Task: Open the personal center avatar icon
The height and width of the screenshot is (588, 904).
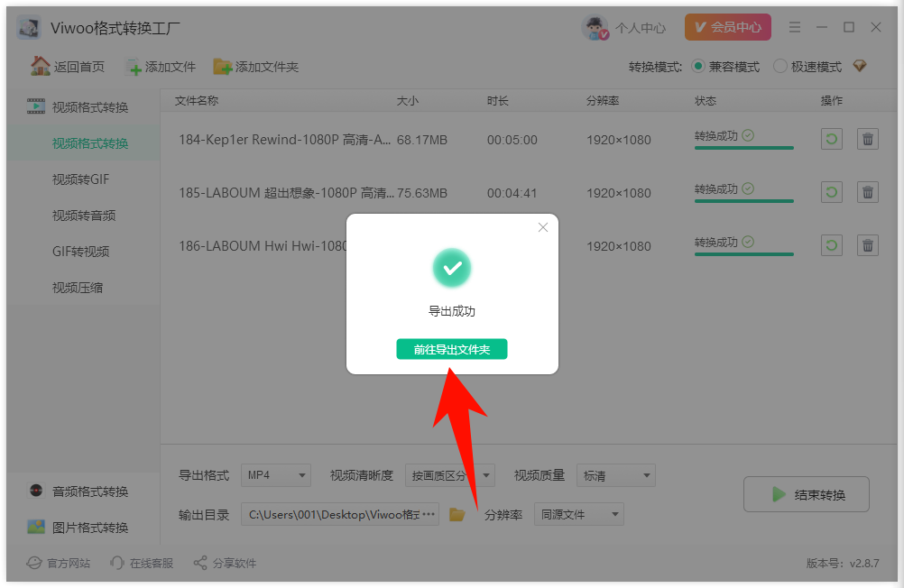Action: (595, 28)
